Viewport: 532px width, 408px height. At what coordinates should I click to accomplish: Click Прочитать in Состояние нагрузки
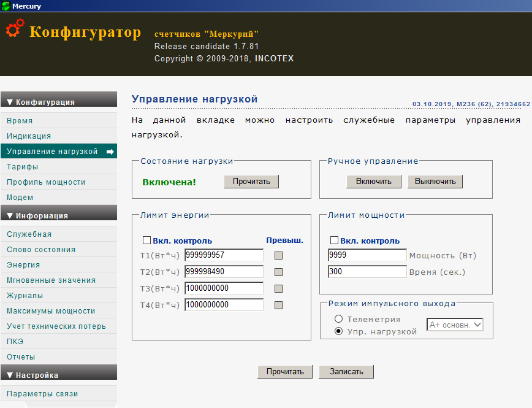click(x=251, y=182)
